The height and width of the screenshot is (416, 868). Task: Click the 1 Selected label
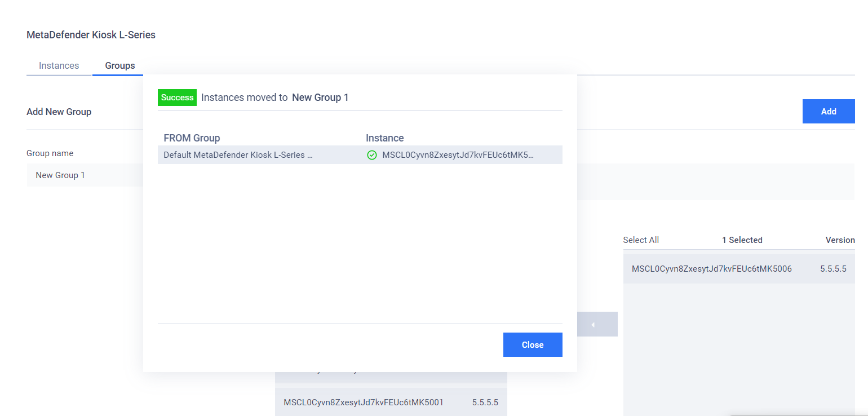(742, 240)
